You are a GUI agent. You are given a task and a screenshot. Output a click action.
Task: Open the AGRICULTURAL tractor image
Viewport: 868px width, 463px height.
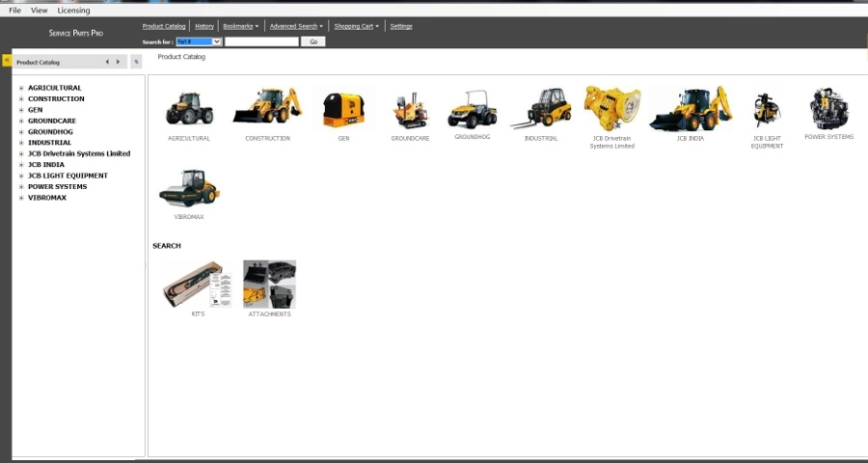click(x=189, y=108)
